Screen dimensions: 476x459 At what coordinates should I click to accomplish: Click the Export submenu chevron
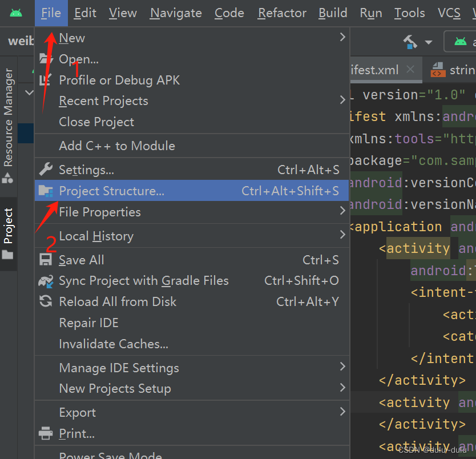[x=343, y=412]
